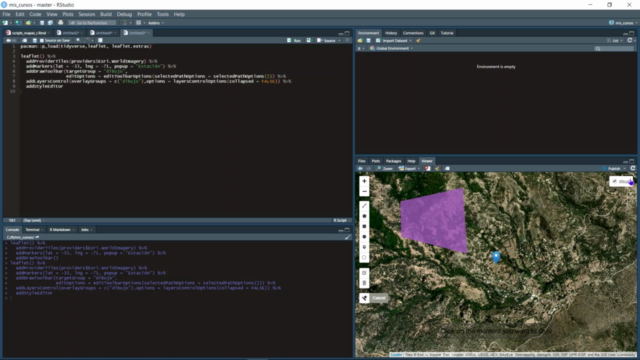Open the Git tab
This screenshot has width=640, height=360.
point(432,33)
